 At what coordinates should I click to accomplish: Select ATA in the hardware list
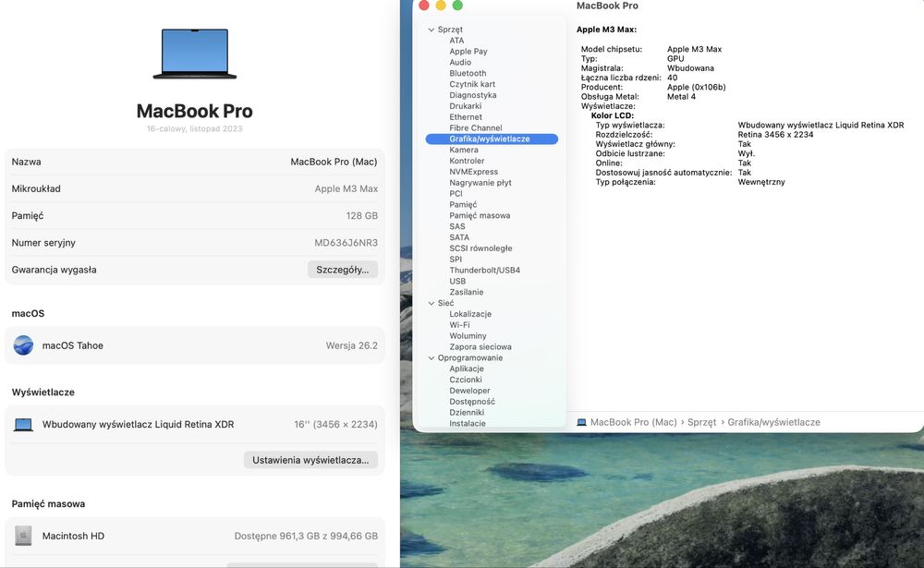(x=456, y=40)
